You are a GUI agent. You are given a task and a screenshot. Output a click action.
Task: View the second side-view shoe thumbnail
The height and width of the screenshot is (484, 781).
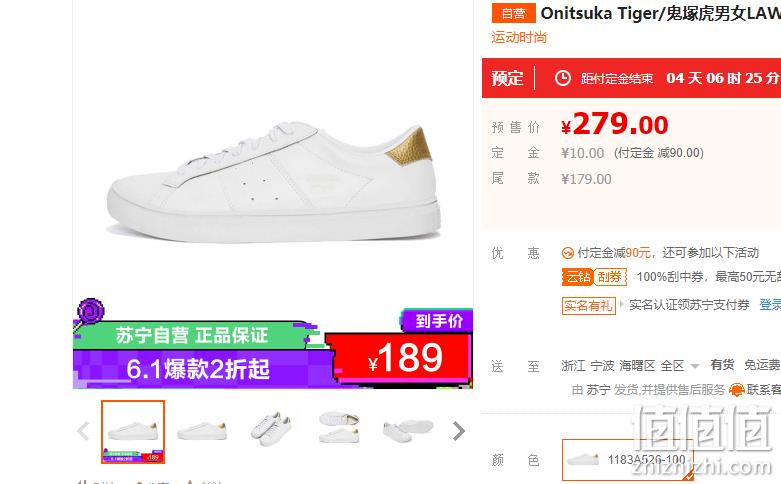202,431
